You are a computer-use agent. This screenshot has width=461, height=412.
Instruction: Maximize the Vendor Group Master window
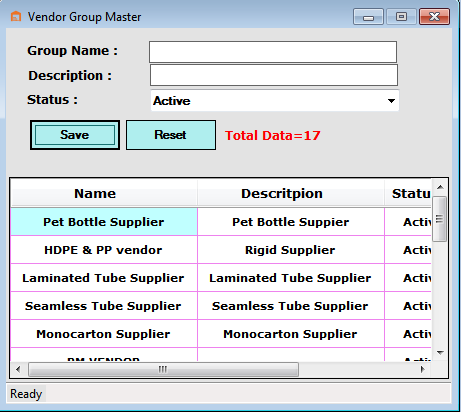tap(401, 17)
